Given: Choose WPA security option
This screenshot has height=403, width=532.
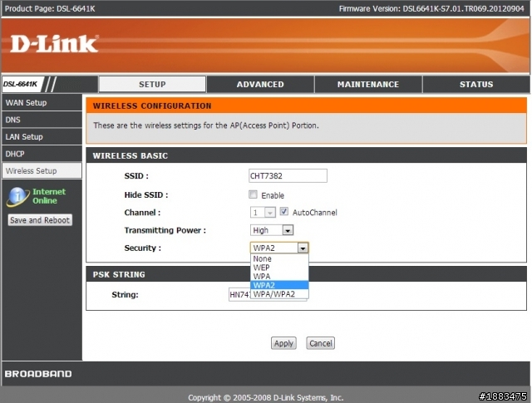Looking at the screenshot, I should click(x=279, y=277).
